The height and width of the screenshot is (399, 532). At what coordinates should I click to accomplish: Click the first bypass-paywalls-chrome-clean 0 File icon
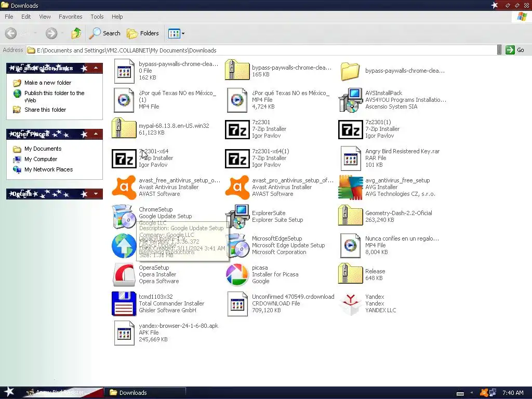pyautogui.click(x=124, y=71)
